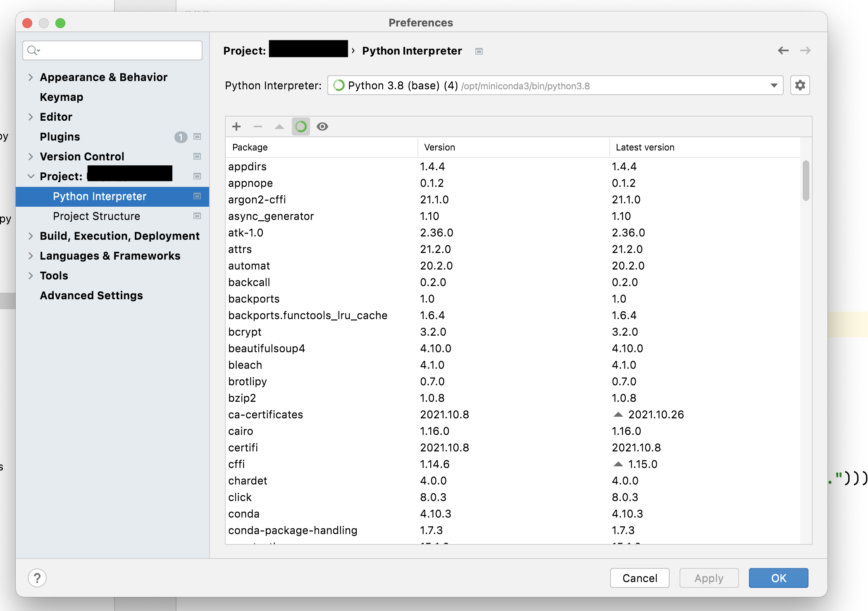Open the Keymap settings page

62,97
